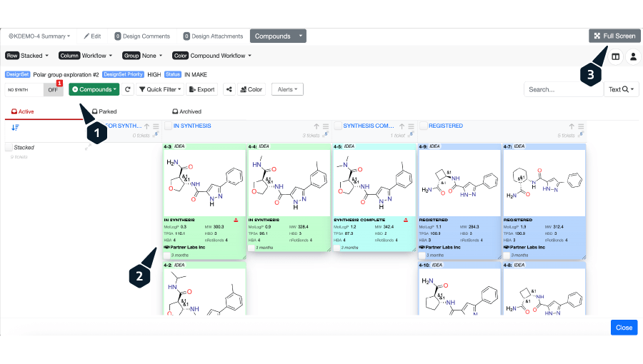The image size is (643, 364).
Task: Open the hamburger menu of IN SYNTHESIS column
Action: 326,126
